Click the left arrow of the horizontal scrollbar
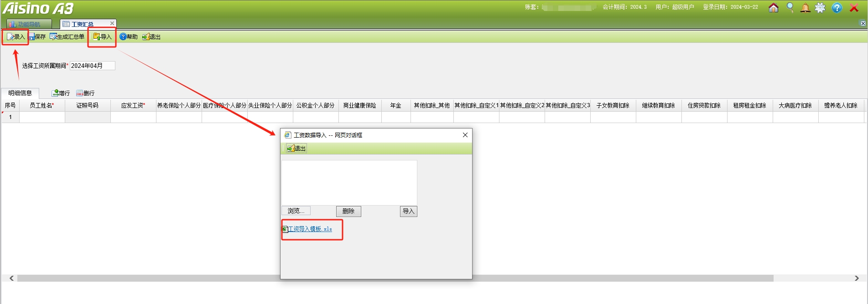This screenshot has width=868, height=304. click(11, 278)
